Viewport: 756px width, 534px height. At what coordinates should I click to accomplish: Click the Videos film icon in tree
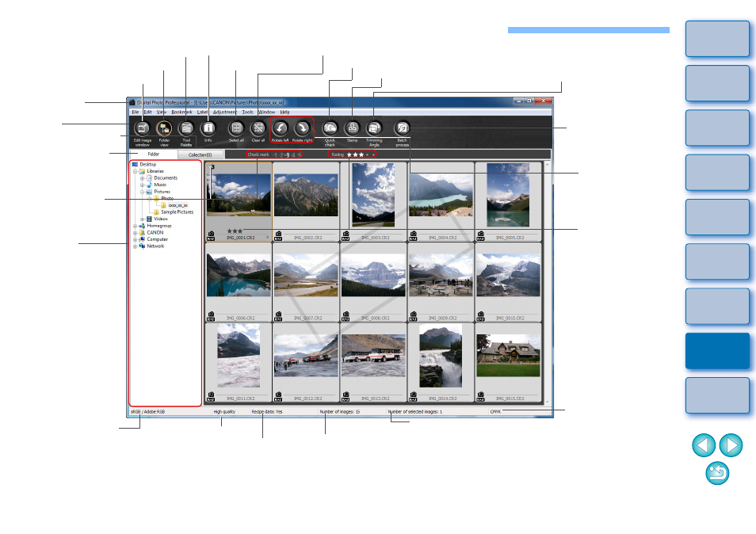coord(150,219)
